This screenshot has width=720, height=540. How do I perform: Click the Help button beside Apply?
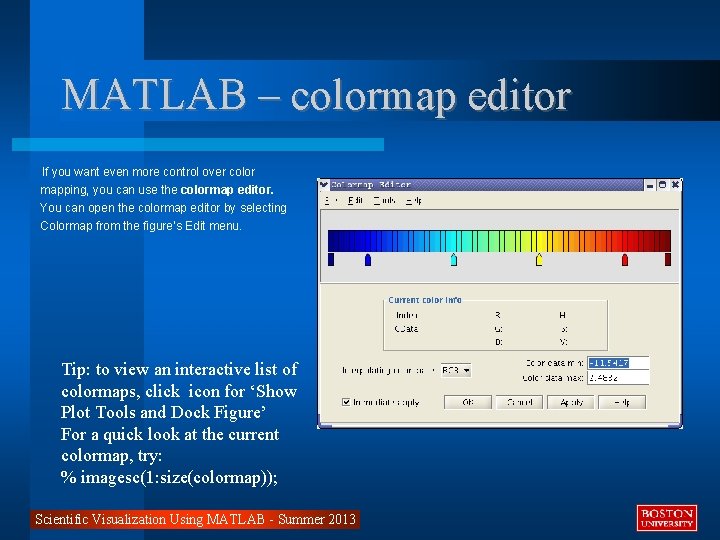tap(622, 402)
